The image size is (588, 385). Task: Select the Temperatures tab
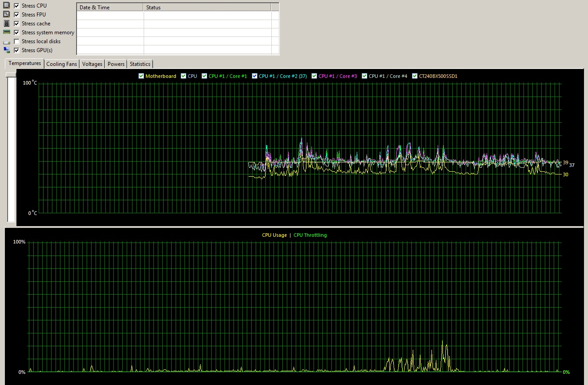pos(25,63)
